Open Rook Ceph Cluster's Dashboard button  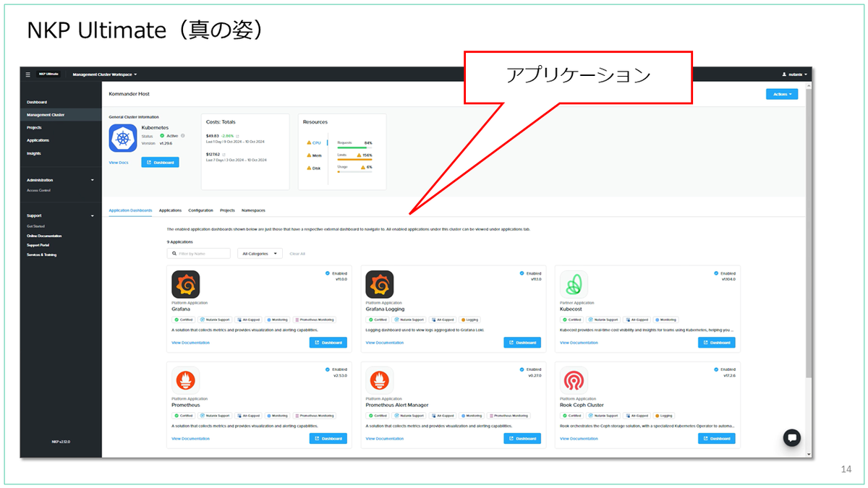[717, 439]
